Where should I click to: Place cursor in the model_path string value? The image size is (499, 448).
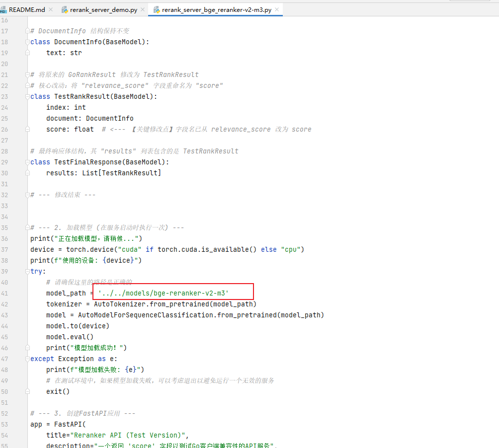point(164,293)
